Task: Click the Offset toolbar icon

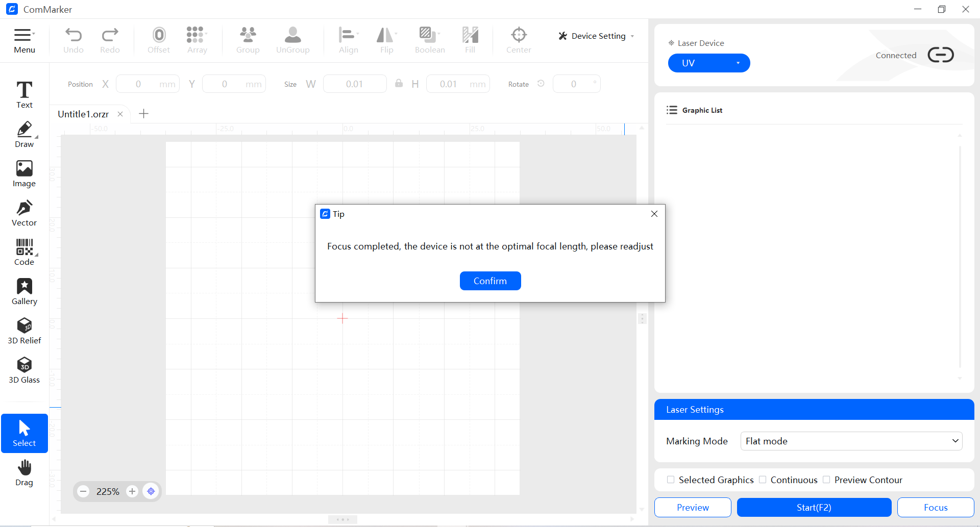Action: [x=159, y=40]
